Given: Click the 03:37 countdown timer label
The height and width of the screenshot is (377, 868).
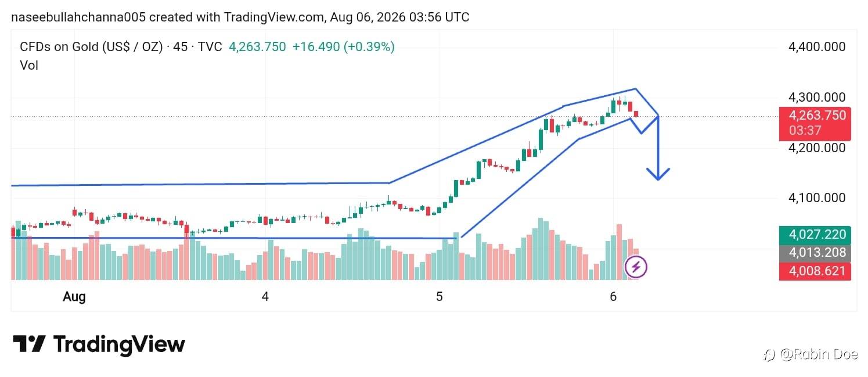Looking at the screenshot, I should pyautogui.click(x=805, y=131).
